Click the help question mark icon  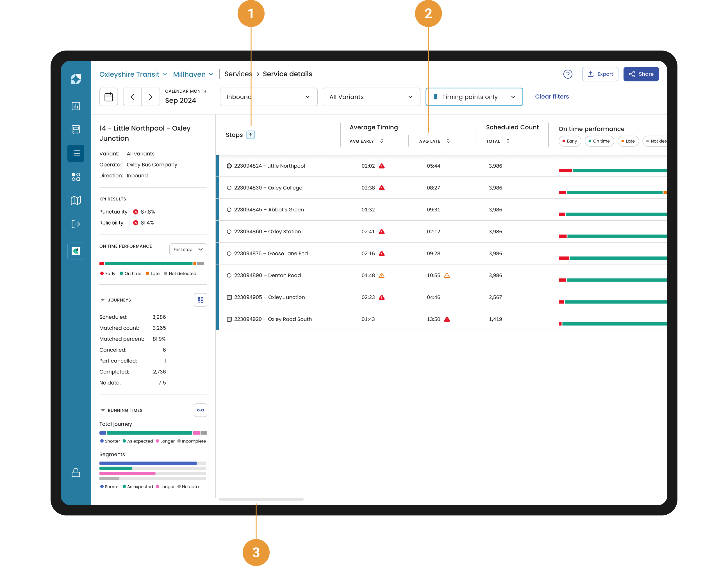click(x=567, y=74)
